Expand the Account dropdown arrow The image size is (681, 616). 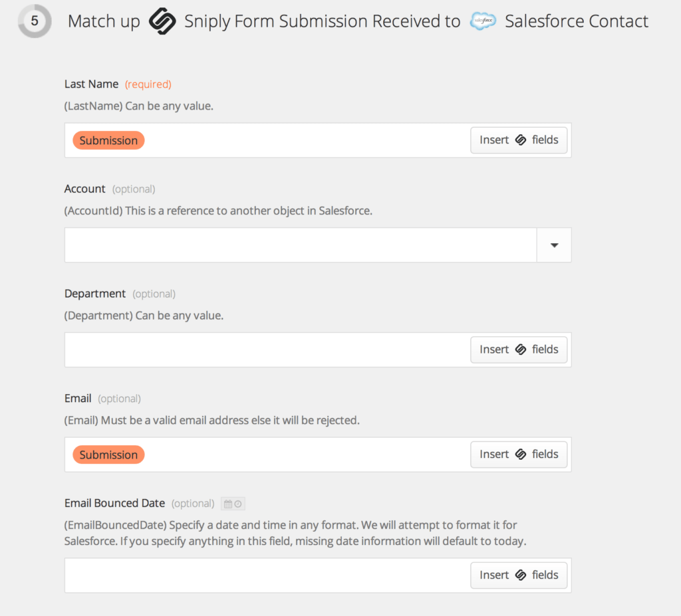[x=554, y=245]
